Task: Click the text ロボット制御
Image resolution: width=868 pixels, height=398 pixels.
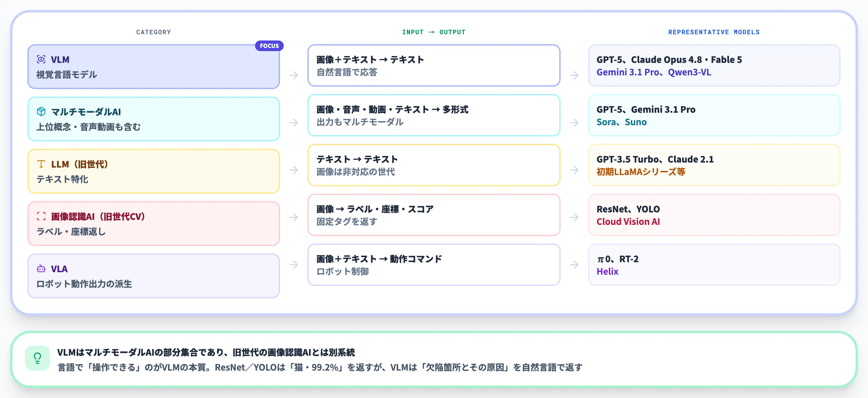Action: [342, 272]
